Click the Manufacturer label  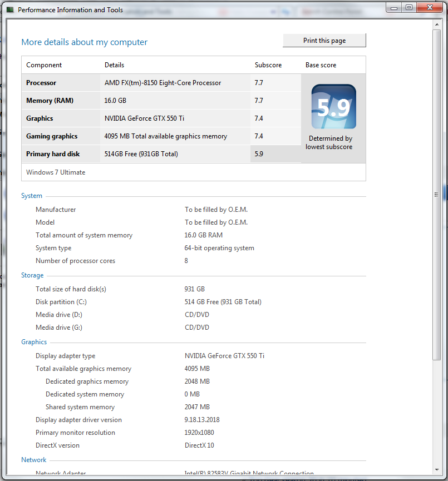[x=56, y=210]
